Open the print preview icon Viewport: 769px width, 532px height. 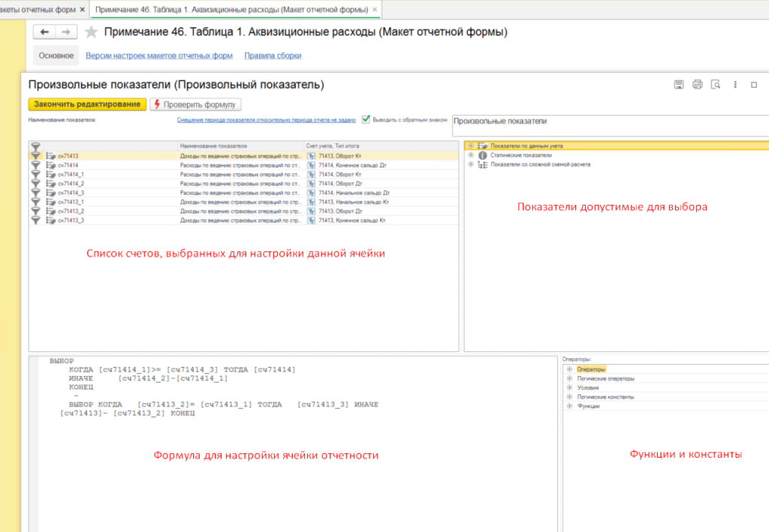tap(716, 85)
